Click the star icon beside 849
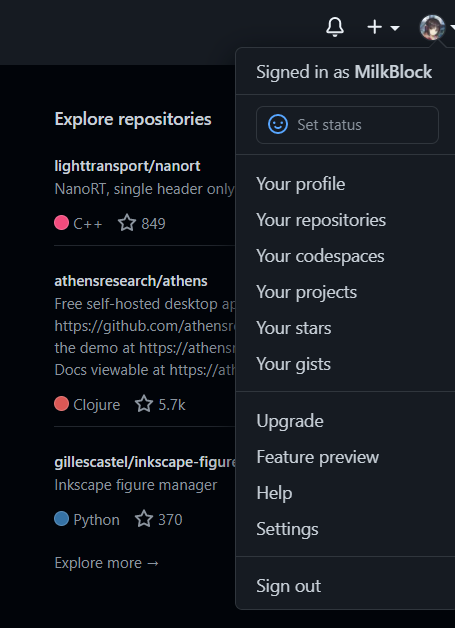455x628 pixels. [127, 223]
